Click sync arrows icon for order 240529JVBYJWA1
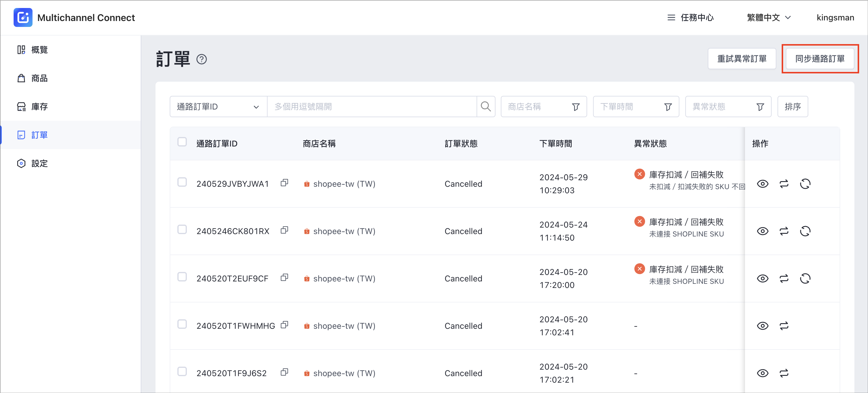 (784, 184)
